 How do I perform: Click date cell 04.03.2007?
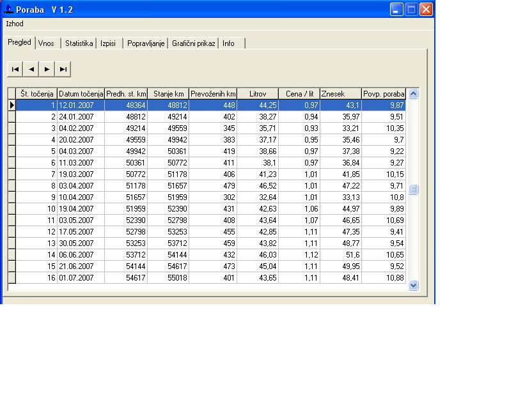pos(81,151)
